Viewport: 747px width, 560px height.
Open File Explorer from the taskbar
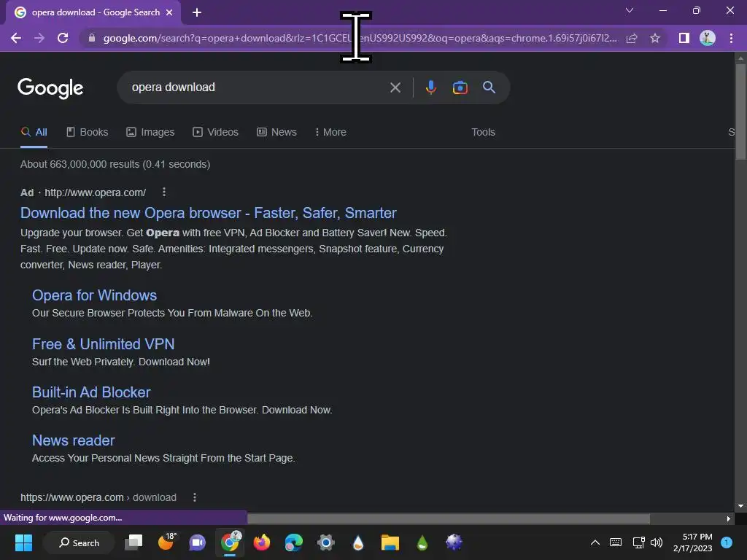coord(390,542)
